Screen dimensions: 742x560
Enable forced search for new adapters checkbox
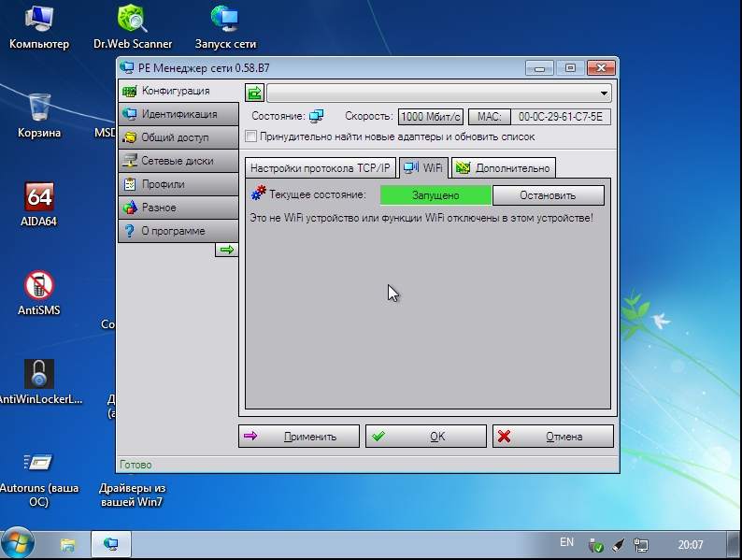[250, 136]
